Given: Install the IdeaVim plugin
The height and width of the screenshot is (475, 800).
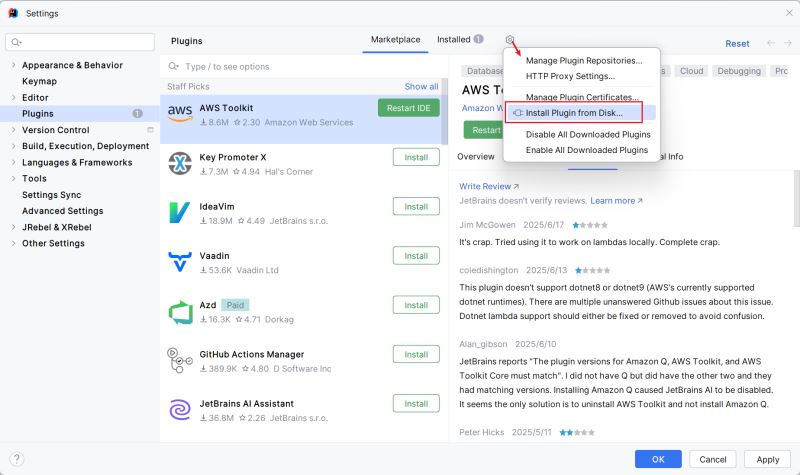Looking at the screenshot, I should (x=416, y=207).
